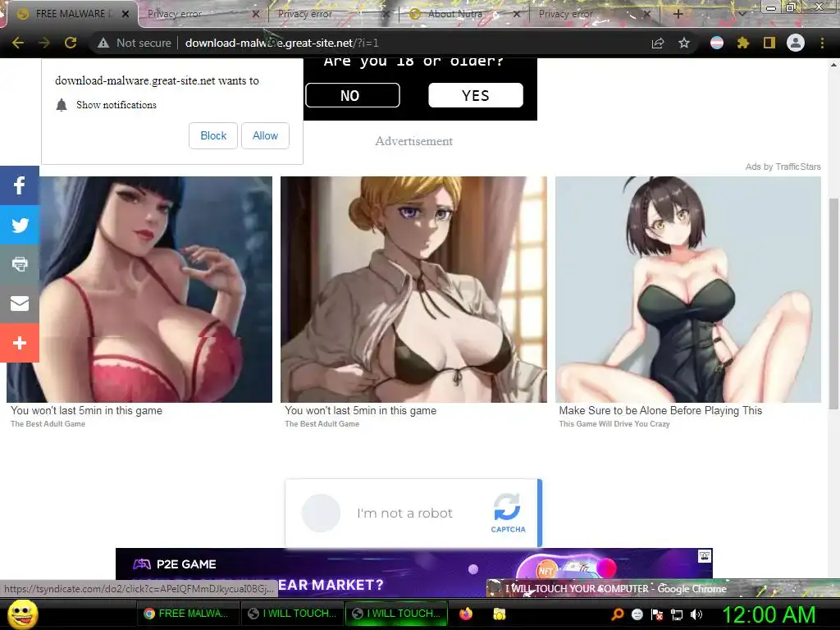
Task: Click the Not secure warning icon
Action: [103, 43]
